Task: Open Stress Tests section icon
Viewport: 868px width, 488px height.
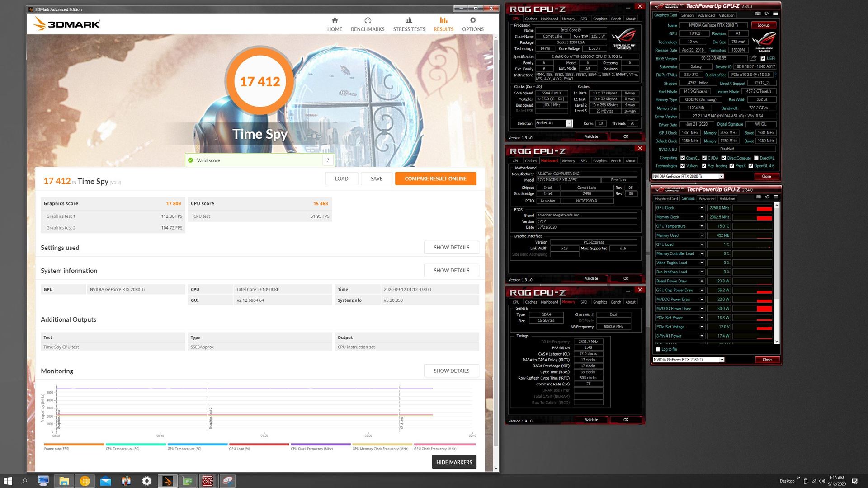Action: point(409,20)
